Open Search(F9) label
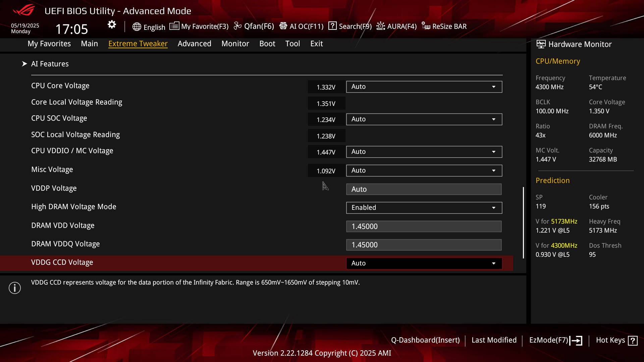Viewport: 644px width, 362px height. coord(355,26)
